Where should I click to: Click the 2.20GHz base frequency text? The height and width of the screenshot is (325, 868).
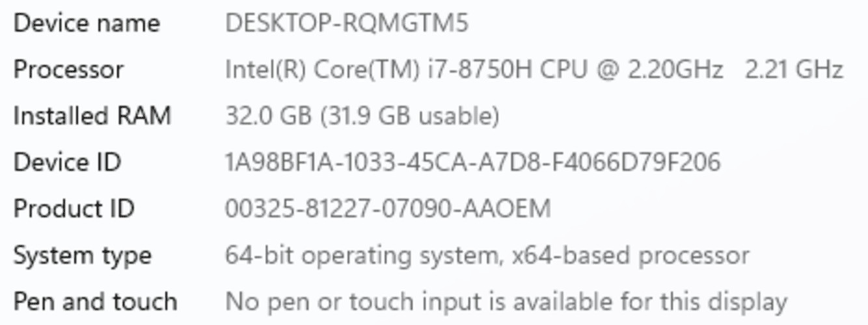point(675,70)
